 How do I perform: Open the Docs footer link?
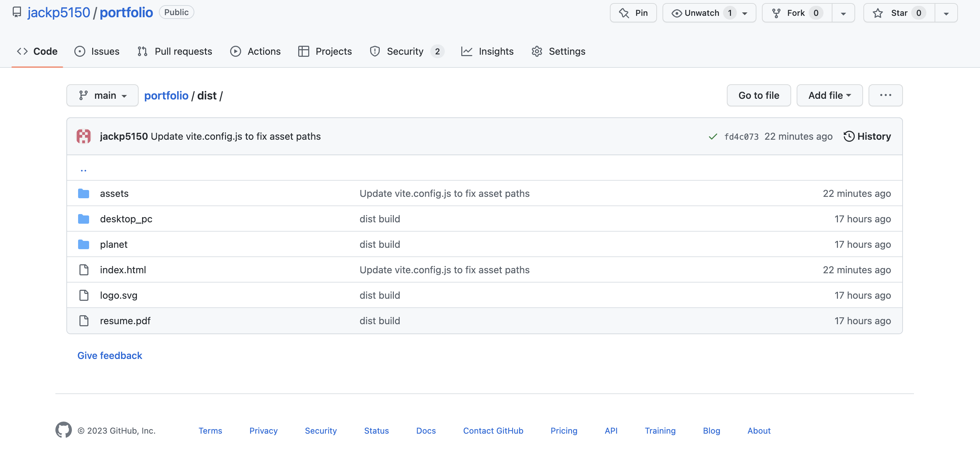(x=426, y=431)
